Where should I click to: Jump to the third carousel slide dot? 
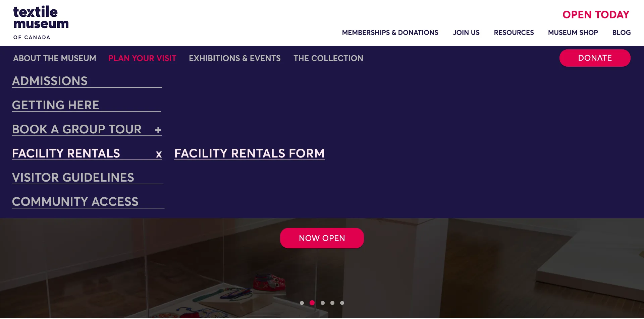click(322, 303)
